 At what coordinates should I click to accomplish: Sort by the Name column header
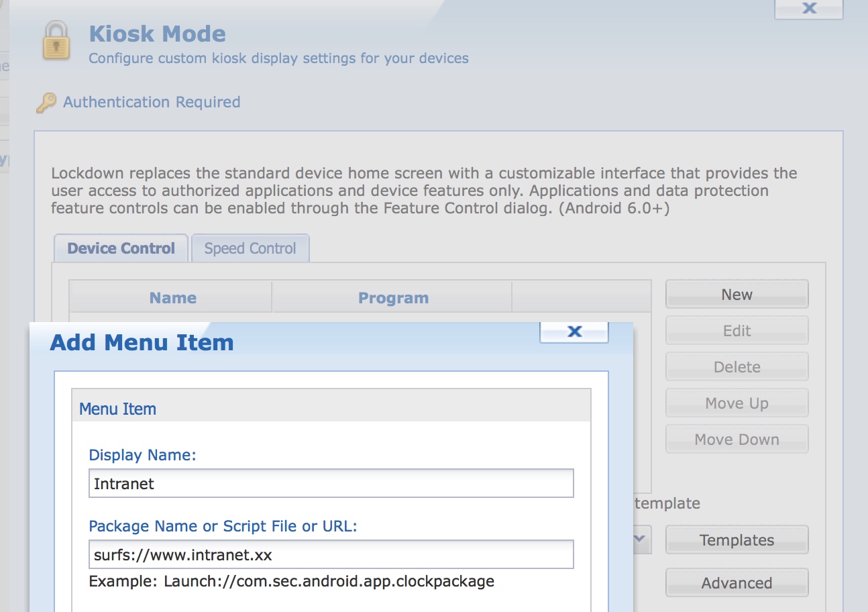point(172,298)
